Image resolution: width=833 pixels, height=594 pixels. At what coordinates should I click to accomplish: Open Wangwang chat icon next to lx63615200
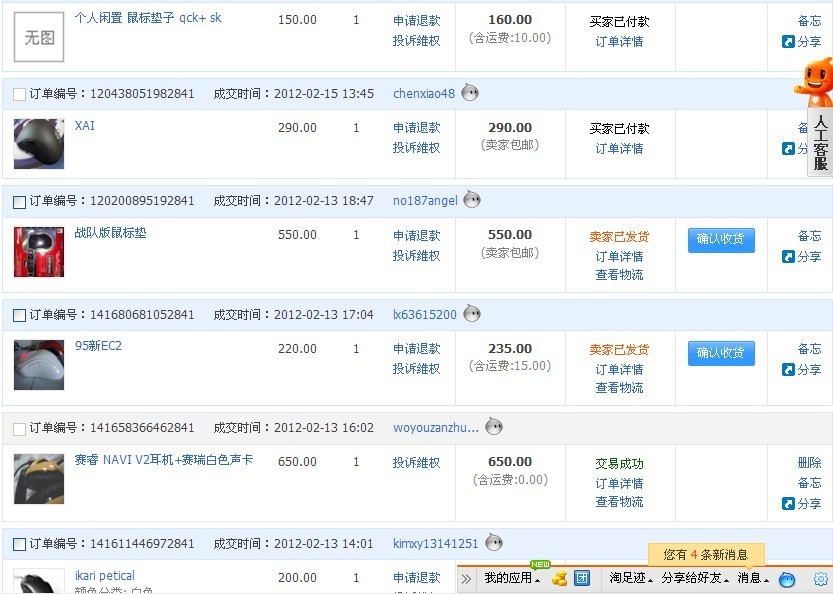(x=472, y=313)
